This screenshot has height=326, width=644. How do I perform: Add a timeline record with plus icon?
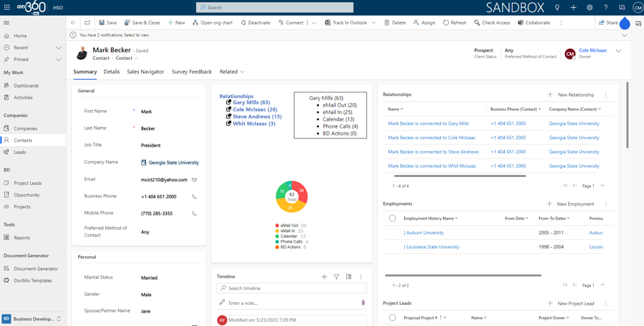324,277
